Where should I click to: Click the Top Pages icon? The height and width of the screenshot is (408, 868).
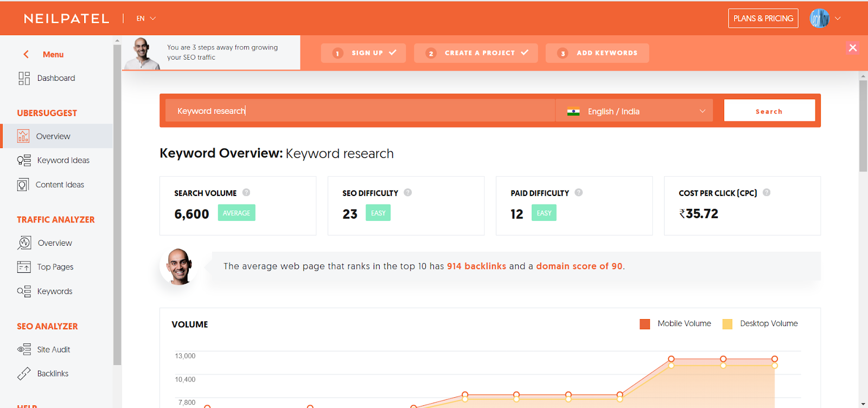pyautogui.click(x=24, y=267)
